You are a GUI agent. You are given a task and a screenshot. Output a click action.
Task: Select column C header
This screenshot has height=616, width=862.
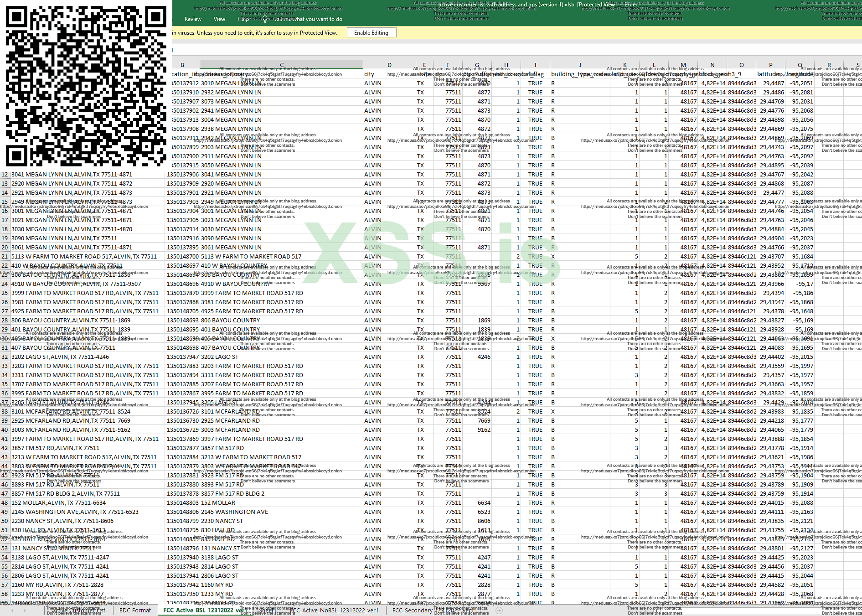pyautogui.click(x=281, y=65)
